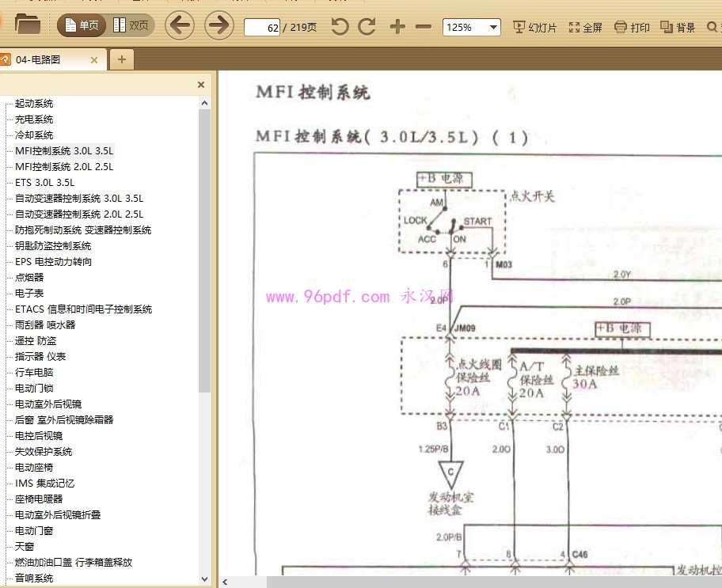Select bookmark MFI控制系统 3.0L 3.5L
This screenshot has width=722, height=588.
64,151
